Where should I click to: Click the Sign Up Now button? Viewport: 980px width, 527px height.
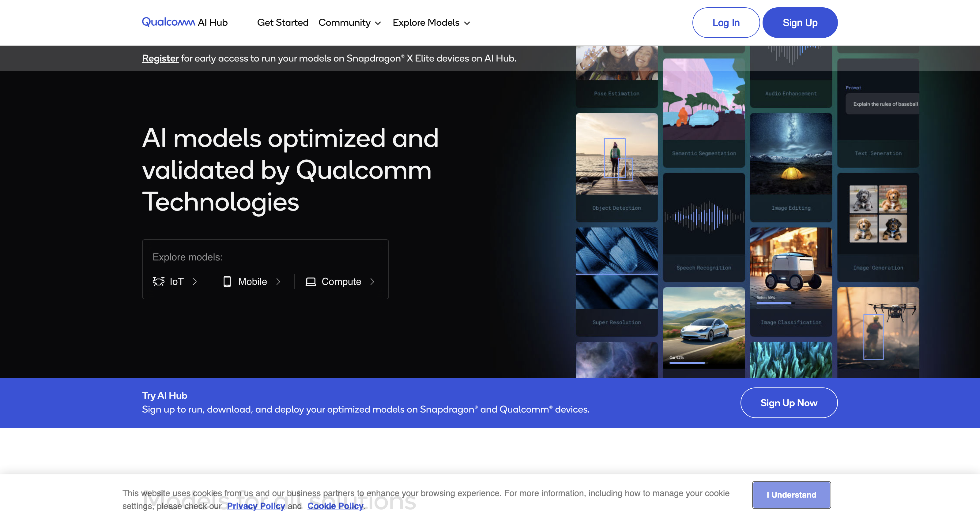[789, 403]
